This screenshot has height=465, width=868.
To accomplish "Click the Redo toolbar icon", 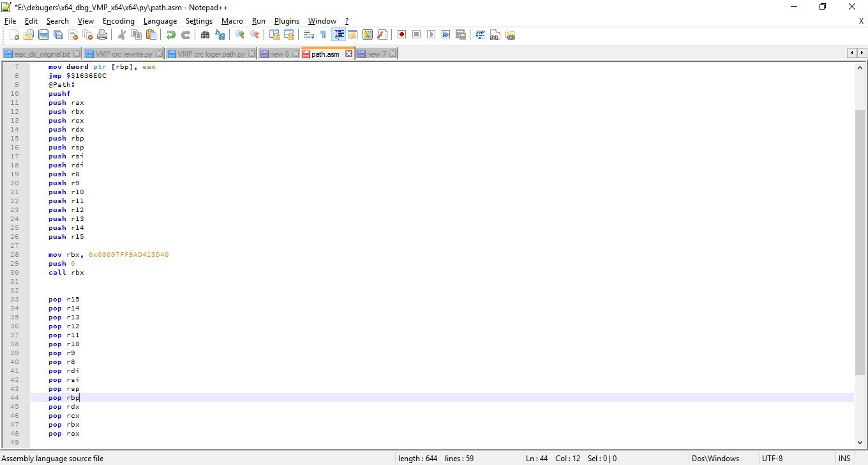I will (186, 35).
